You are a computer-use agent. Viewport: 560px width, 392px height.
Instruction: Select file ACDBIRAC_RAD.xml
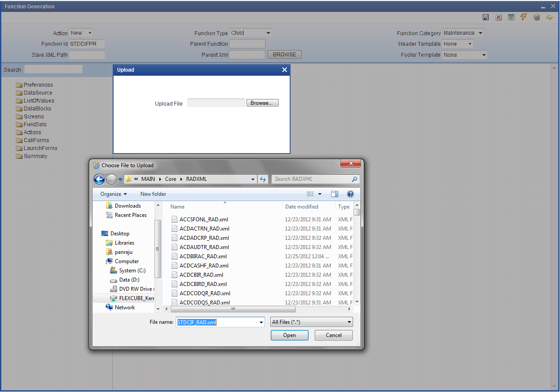point(203,256)
